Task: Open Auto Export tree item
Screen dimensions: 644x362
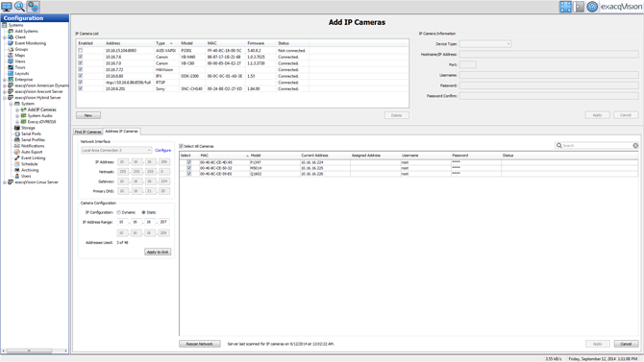Action: [32, 152]
